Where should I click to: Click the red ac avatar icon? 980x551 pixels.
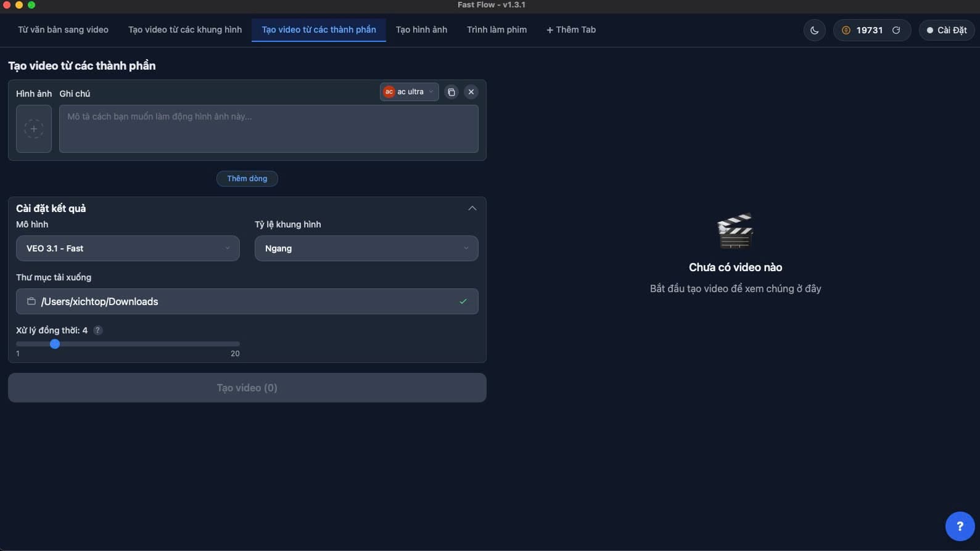point(389,92)
